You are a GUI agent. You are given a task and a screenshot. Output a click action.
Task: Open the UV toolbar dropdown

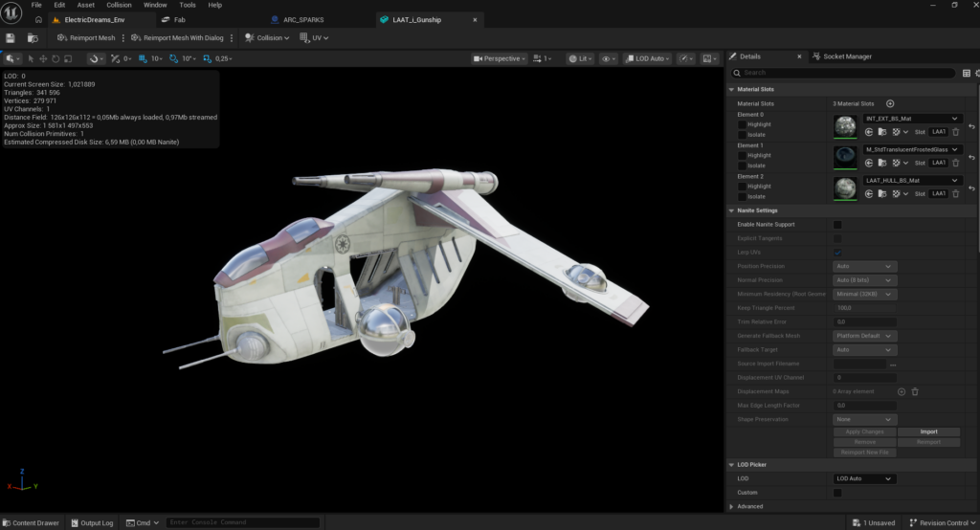[314, 38]
